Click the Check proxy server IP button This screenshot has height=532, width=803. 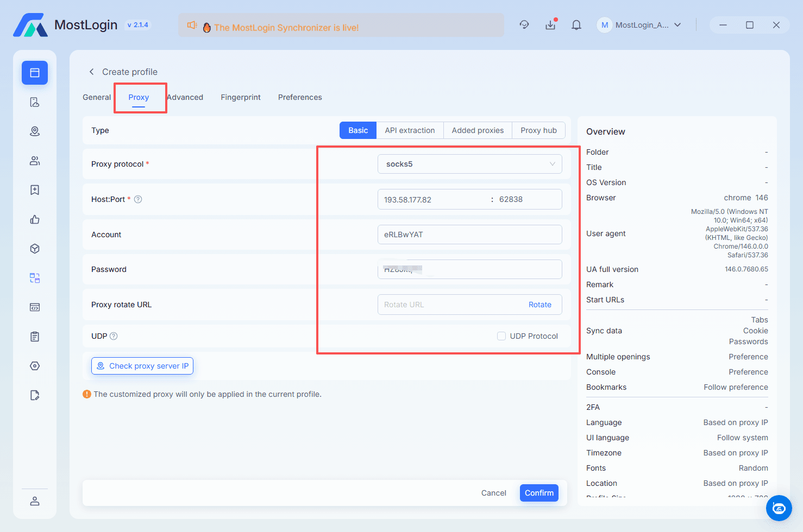142,366
